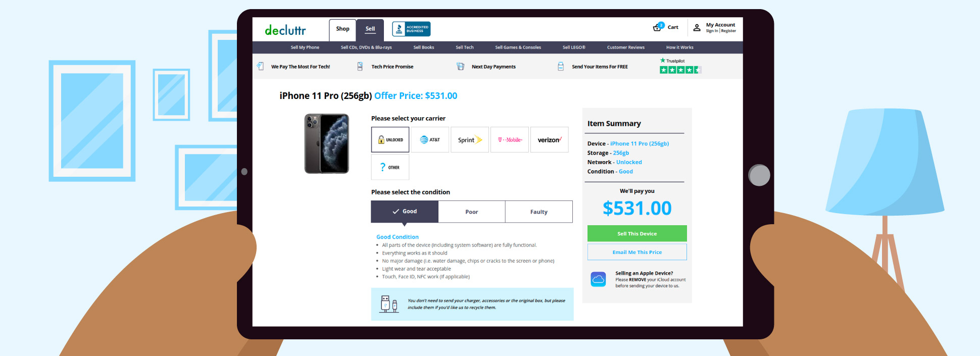This screenshot has height=356, width=980.
Task: Click the charger and cable icon
Action: point(388,304)
